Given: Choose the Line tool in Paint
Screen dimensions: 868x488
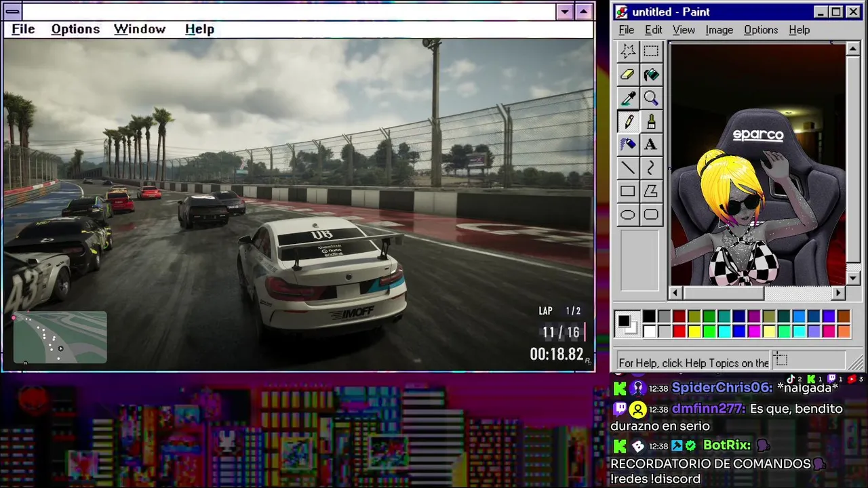Looking at the screenshot, I should [628, 168].
